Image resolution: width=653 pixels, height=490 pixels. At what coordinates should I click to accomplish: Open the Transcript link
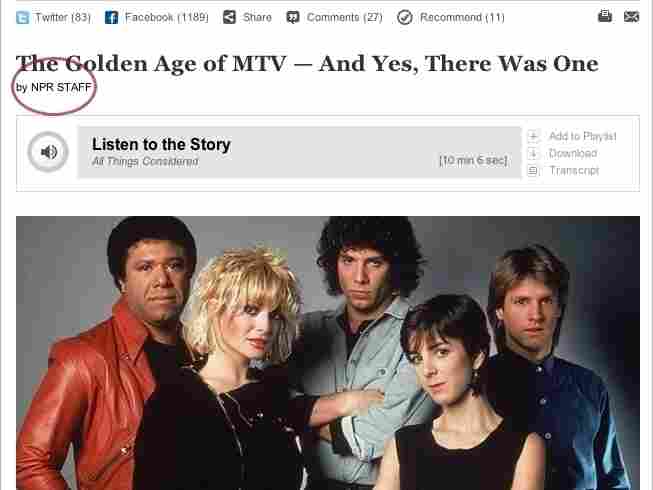[574, 171]
